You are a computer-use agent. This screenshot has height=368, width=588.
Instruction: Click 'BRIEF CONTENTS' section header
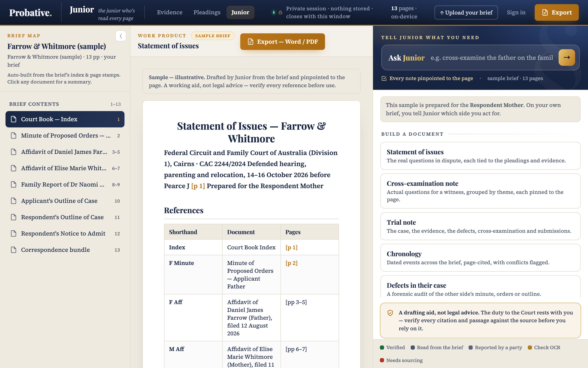click(x=34, y=104)
